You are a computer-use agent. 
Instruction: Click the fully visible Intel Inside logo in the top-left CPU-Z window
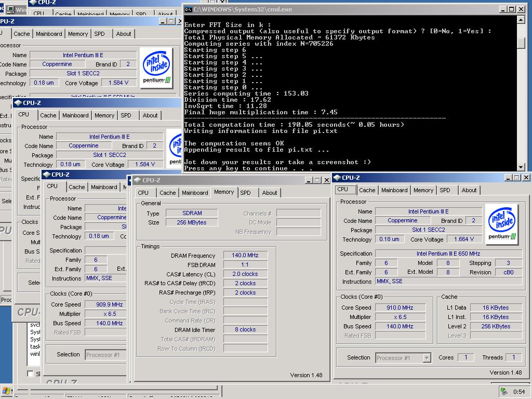click(156, 68)
